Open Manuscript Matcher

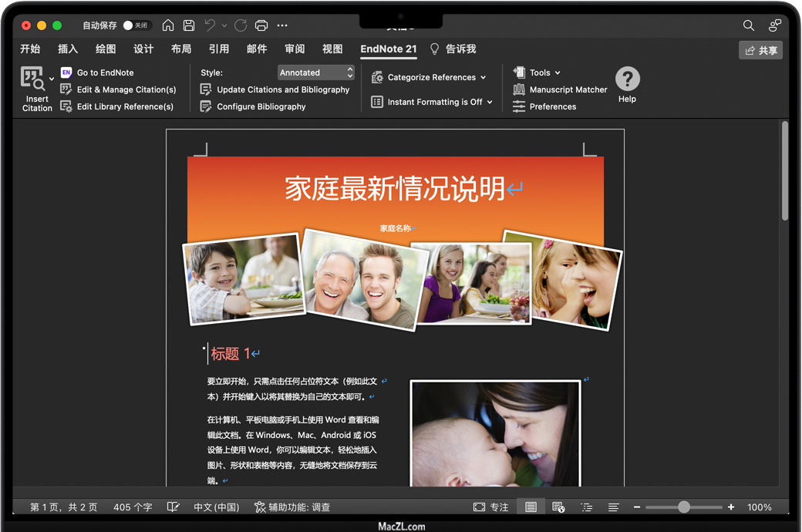tap(568, 89)
